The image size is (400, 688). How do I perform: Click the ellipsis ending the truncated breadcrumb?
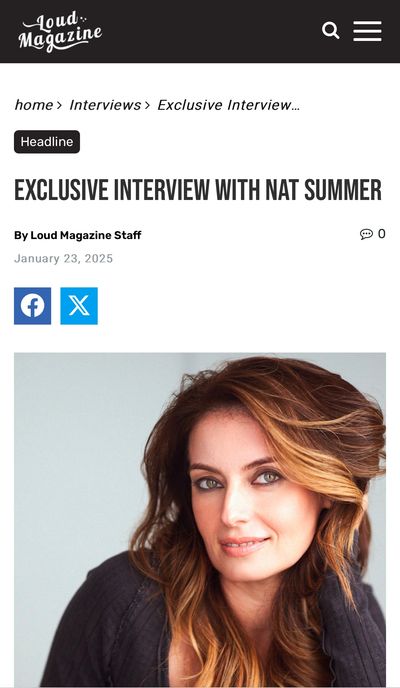pyautogui.click(x=296, y=108)
